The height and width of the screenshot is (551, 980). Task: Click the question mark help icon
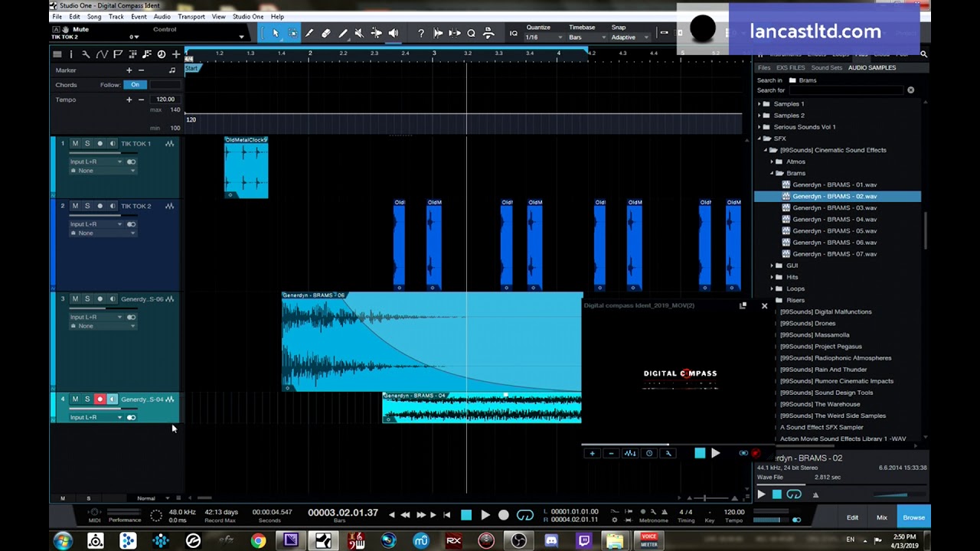tap(421, 33)
